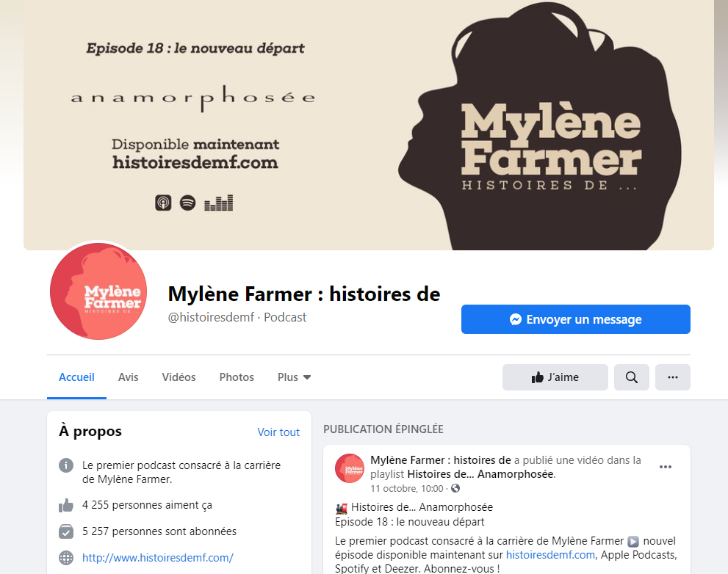This screenshot has height=574, width=728.
Task: Click Envoyer un message button
Action: [576, 319]
